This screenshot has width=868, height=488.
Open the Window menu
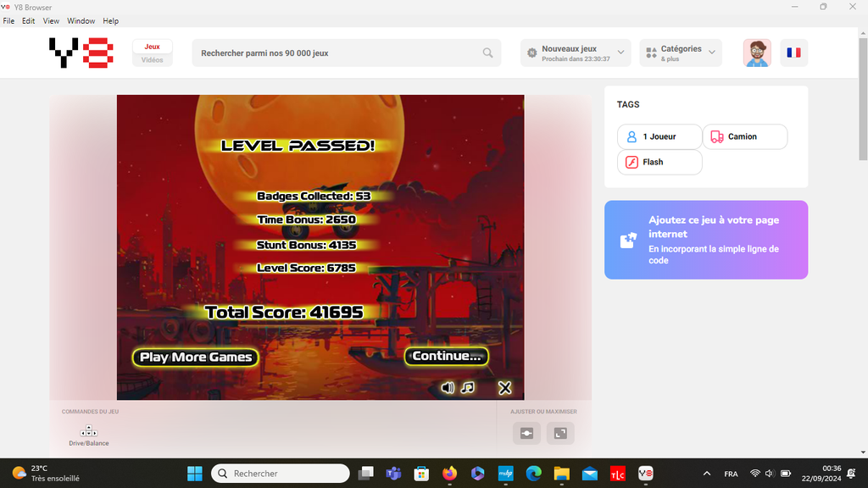tap(81, 21)
